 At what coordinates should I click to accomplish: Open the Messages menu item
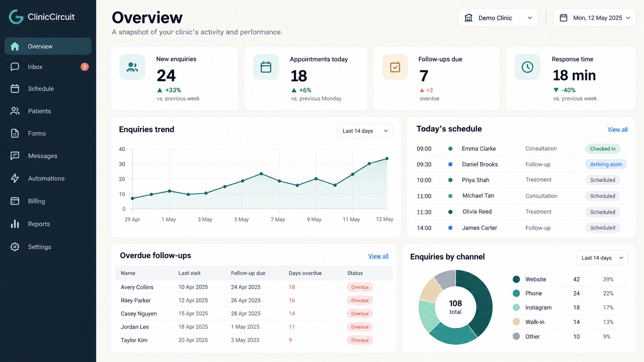48,156
